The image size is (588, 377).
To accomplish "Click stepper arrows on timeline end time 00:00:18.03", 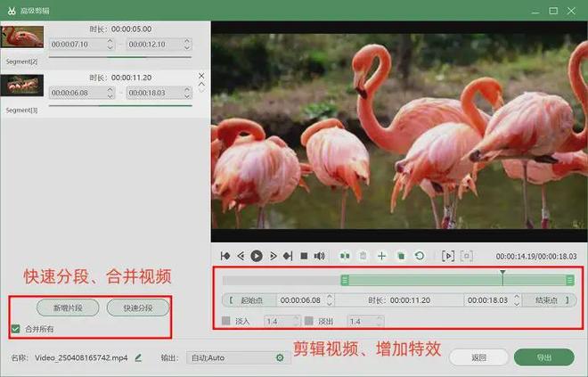I will (517, 300).
